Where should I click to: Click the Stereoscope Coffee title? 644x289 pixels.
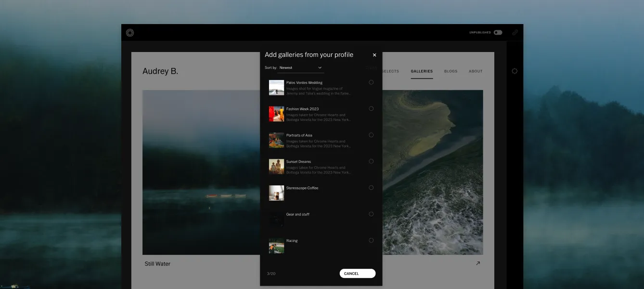coord(302,188)
